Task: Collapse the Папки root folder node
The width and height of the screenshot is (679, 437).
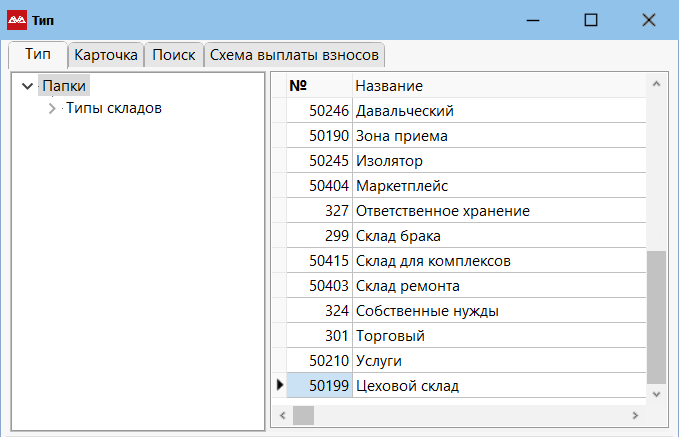Action: coord(27,87)
